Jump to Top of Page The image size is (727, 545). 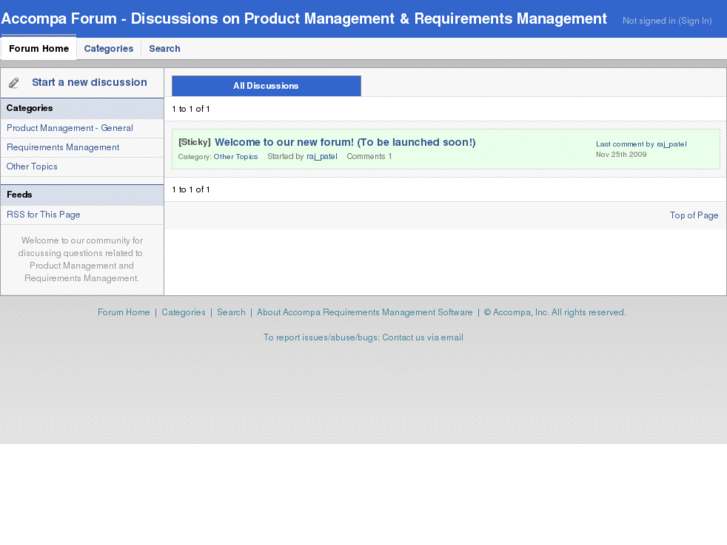pyautogui.click(x=694, y=215)
